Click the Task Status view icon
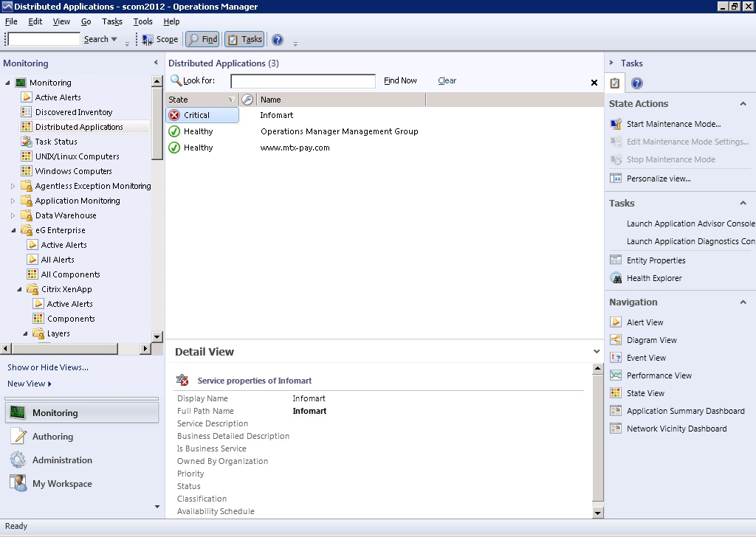 point(27,142)
